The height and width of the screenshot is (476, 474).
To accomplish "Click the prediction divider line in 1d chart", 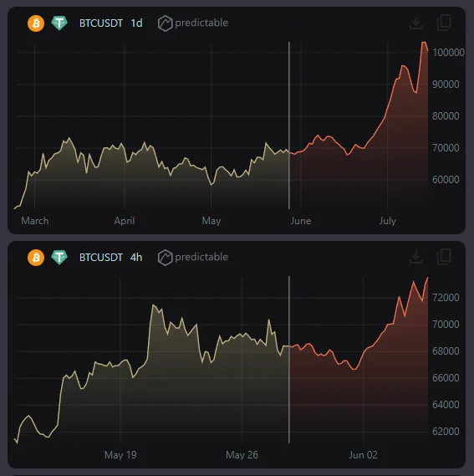I will click(289, 125).
